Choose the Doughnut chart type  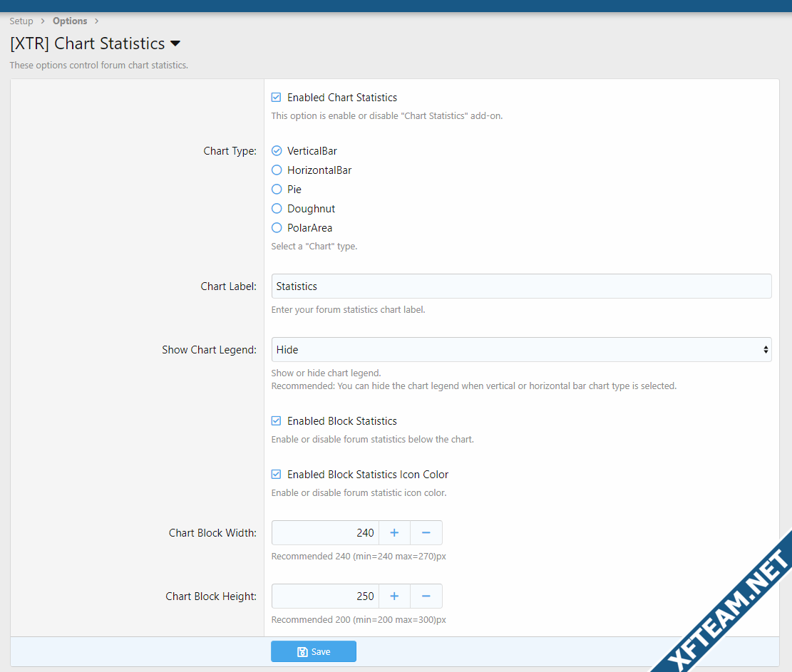(x=277, y=209)
